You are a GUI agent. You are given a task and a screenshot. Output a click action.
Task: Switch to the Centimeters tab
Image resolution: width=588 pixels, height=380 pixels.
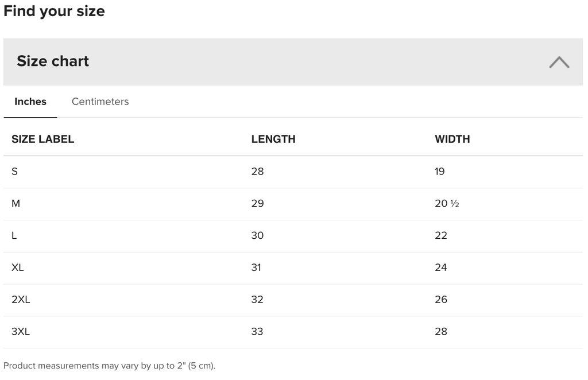(100, 102)
